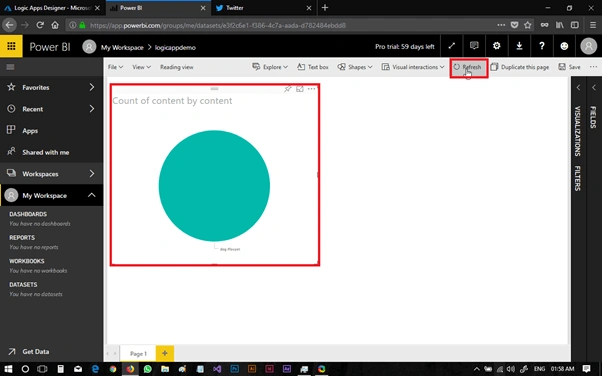Viewport: 602px width, 376px height.
Task: Click the download icon in header
Action: 519,46
